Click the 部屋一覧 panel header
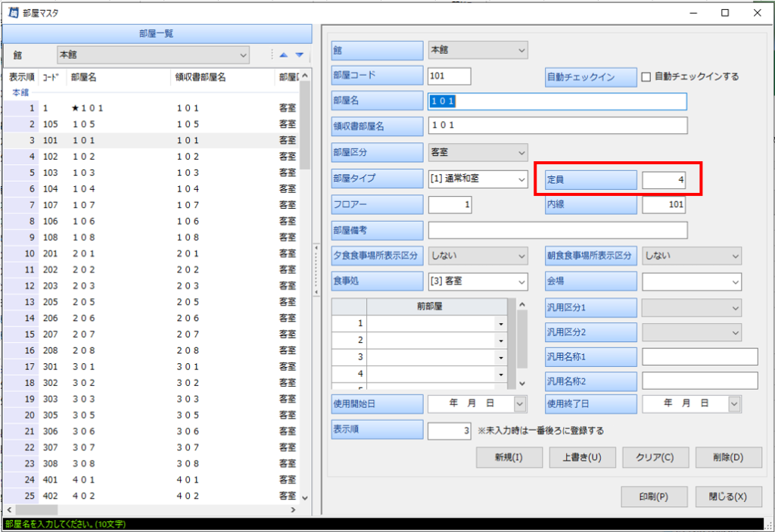Viewport: 775px width, 532px height. click(157, 34)
